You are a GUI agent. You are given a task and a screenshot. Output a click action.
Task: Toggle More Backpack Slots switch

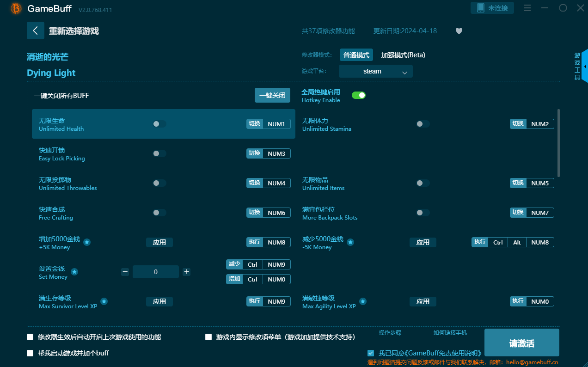click(x=423, y=213)
